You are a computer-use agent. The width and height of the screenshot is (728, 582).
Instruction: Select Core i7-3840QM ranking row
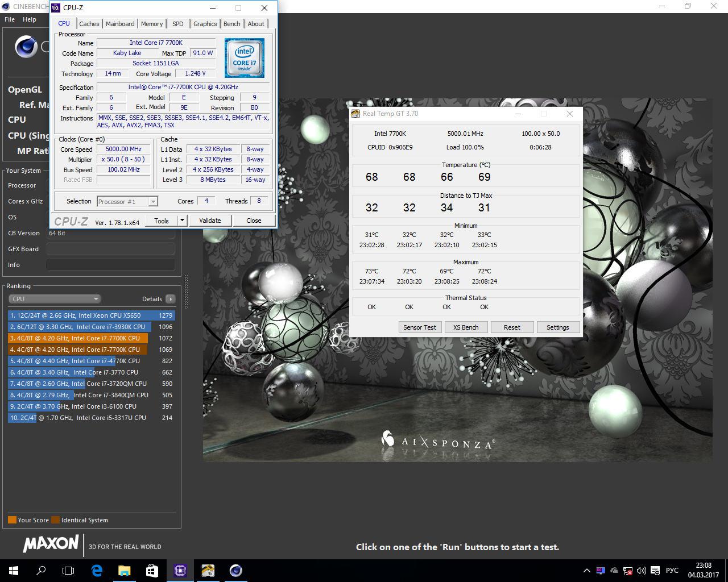91,395
